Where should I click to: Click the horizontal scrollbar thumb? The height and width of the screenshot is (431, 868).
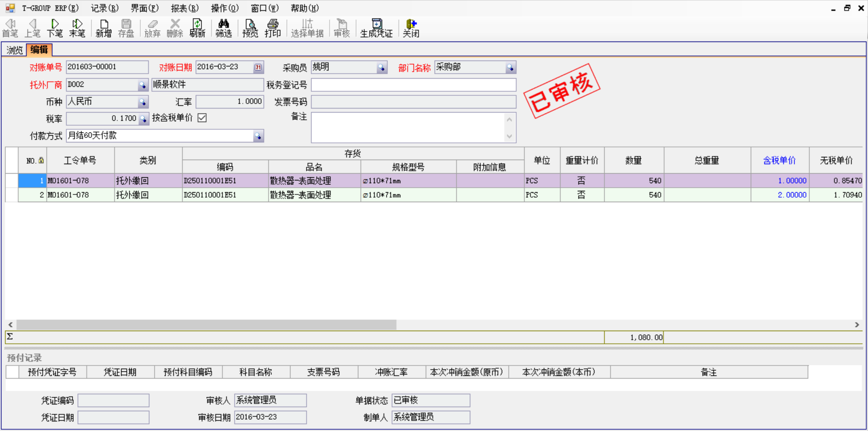206,325
